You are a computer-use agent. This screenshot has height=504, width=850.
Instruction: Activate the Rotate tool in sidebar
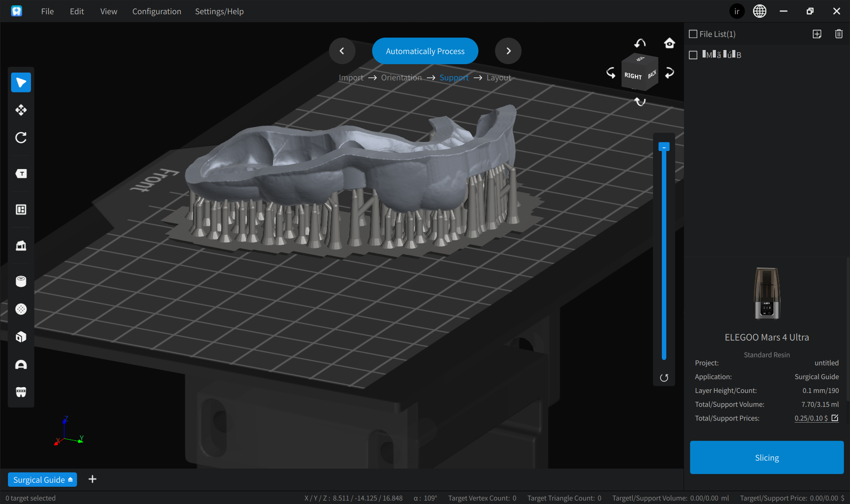point(21,138)
